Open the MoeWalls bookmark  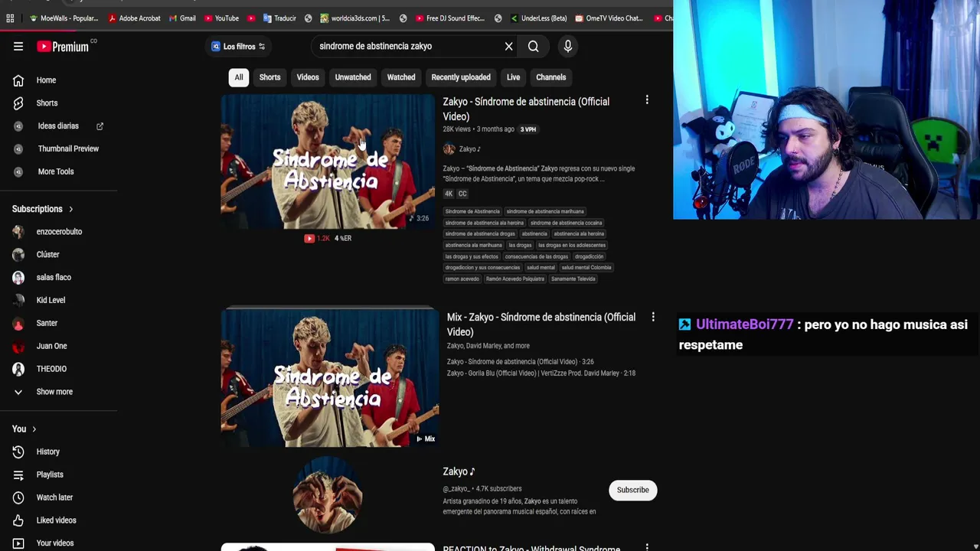pyautogui.click(x=64, y=18)
